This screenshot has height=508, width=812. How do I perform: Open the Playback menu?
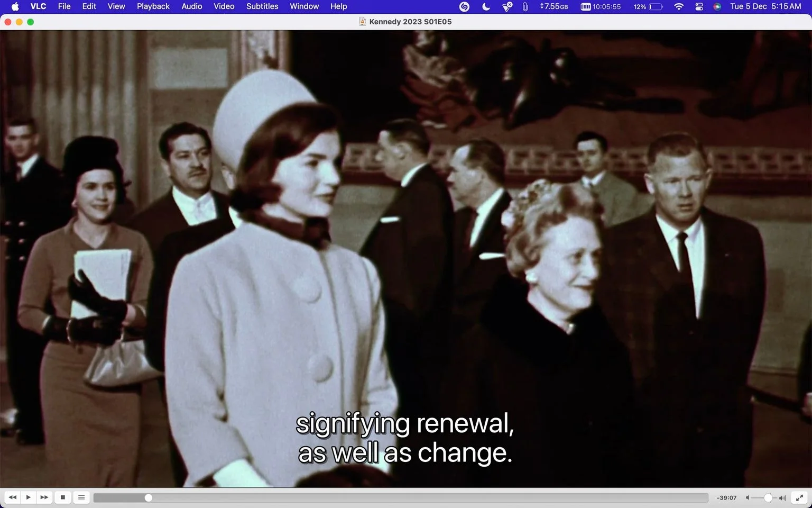153,6
